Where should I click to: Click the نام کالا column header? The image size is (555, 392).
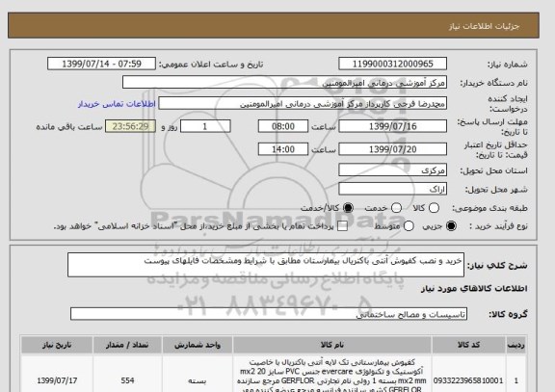point(332,345)
